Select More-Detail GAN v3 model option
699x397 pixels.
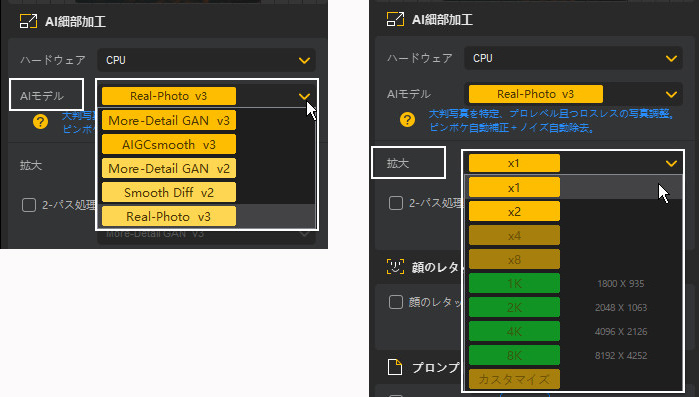169,120
